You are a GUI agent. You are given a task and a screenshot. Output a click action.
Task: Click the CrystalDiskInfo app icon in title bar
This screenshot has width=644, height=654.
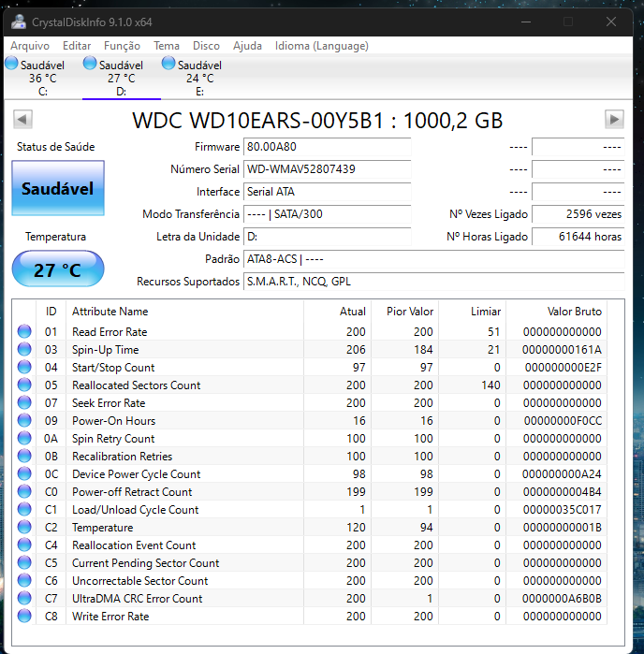pyautogui.click(x=19, y=22)
